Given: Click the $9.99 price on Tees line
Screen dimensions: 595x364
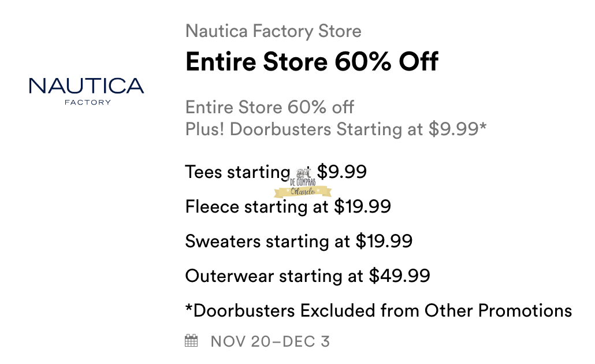Looking at the screenshot, I should pyautogui.click(x=342, y=172).
